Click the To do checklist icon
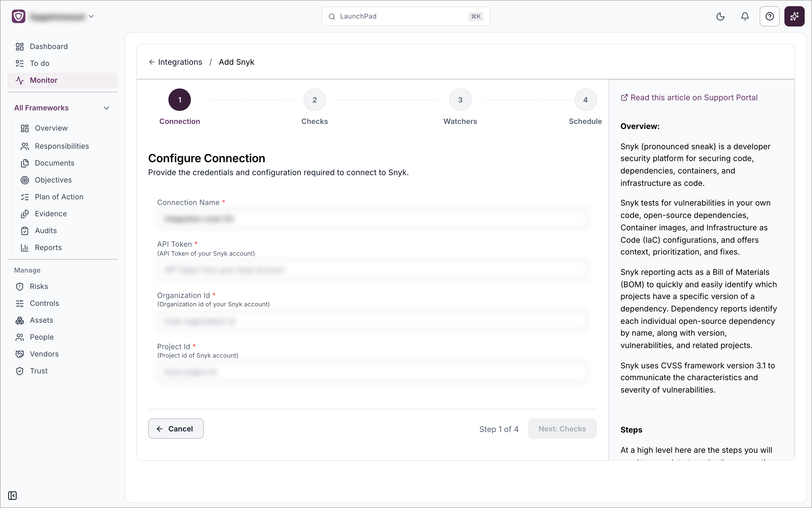 click(20, 63)
